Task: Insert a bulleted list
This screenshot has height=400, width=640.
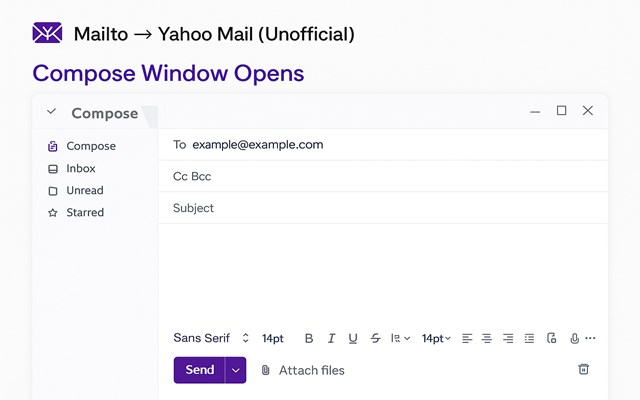Action: [530, 339]
